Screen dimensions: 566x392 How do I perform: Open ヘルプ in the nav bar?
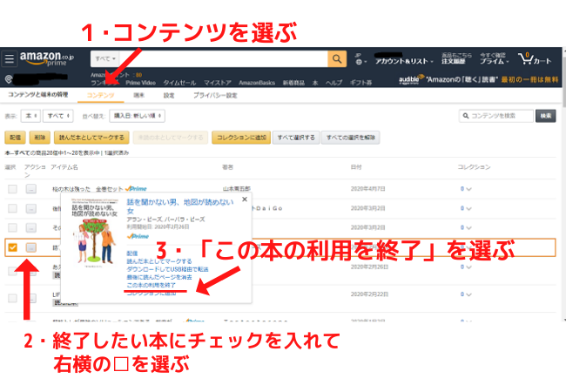[x=334, y=83]
